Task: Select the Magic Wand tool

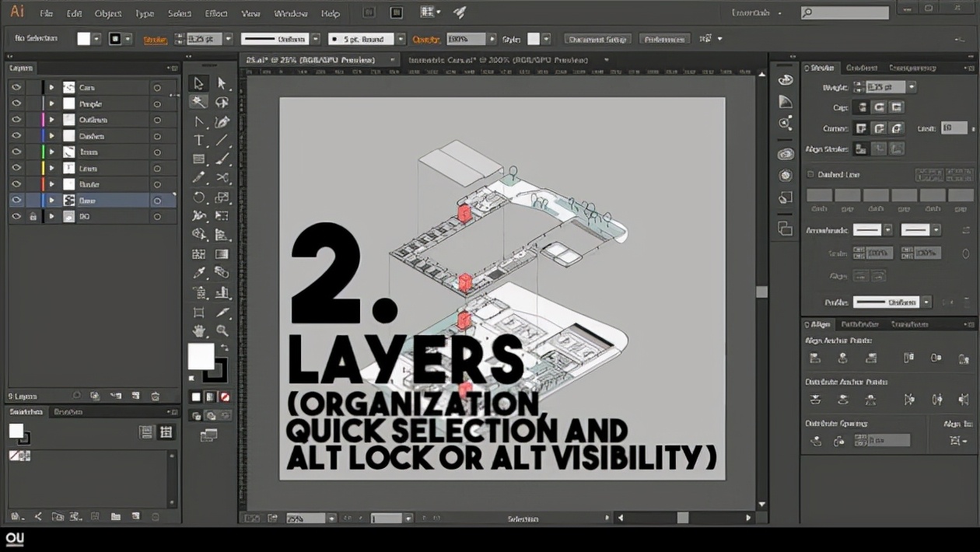Action: point(198,103)
